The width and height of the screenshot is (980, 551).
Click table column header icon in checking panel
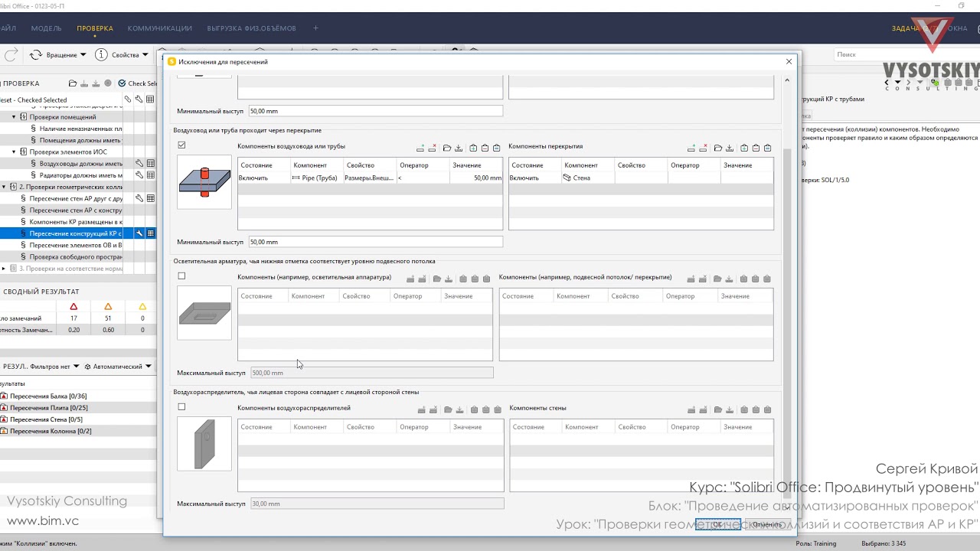[x=151, y=99]
